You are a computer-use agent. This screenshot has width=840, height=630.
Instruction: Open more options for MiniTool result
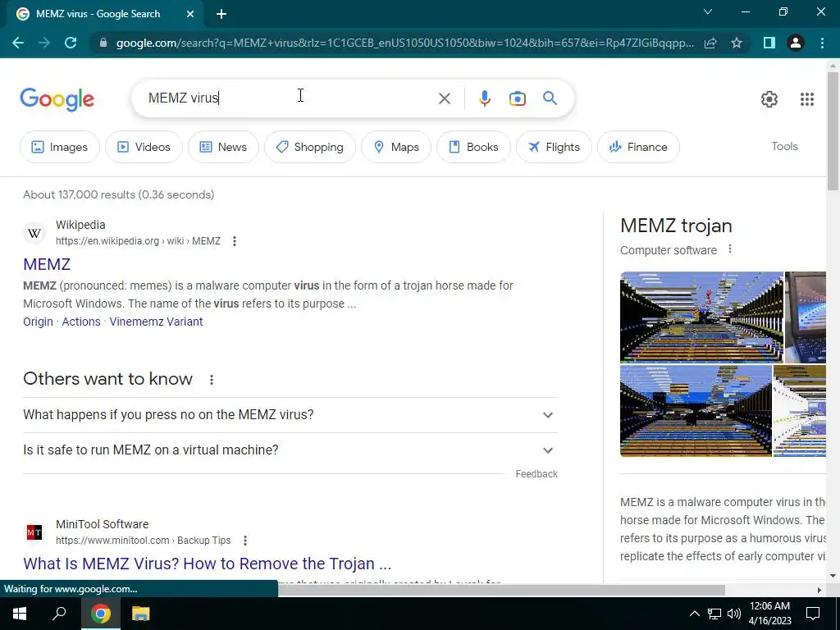pyautogui.click(x=244, y=541)
